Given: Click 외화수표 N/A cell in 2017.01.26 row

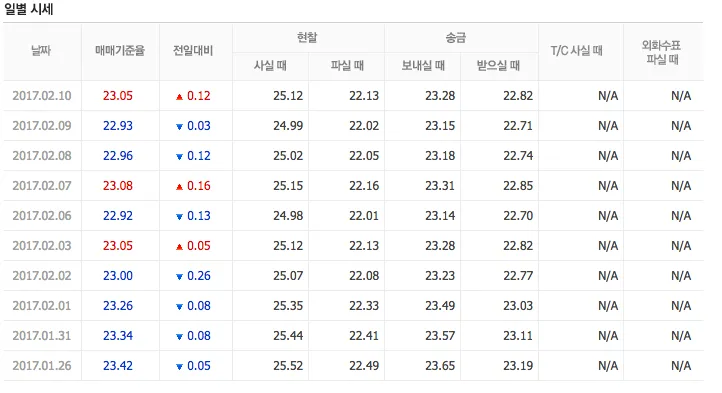Looking at the screenshot, I should pos(681,365).
